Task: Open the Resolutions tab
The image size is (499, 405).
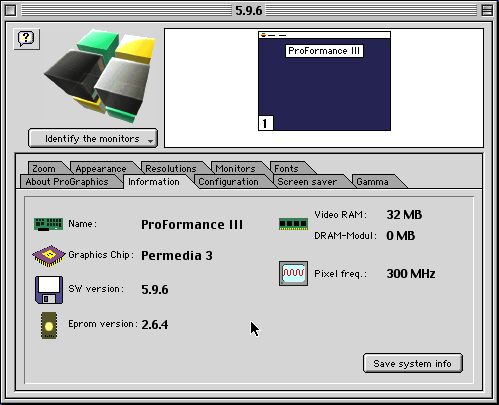Action: point(171,168)
